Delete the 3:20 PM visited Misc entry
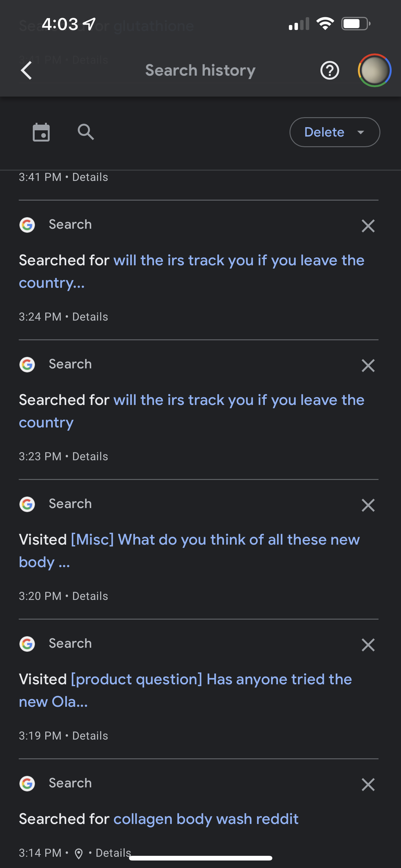The image size is (401, 868). [x=368, y=505]
